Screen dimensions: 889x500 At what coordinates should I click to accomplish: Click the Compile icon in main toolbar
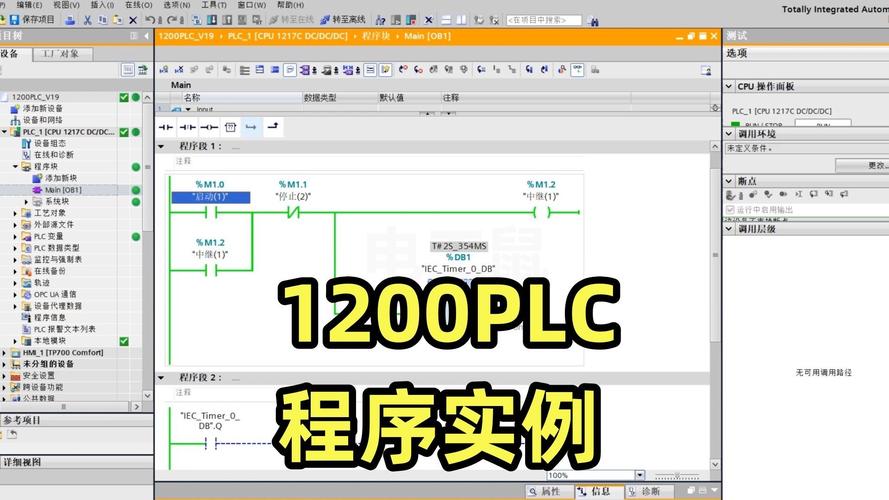pyautogui.click(x=197, y=20)
